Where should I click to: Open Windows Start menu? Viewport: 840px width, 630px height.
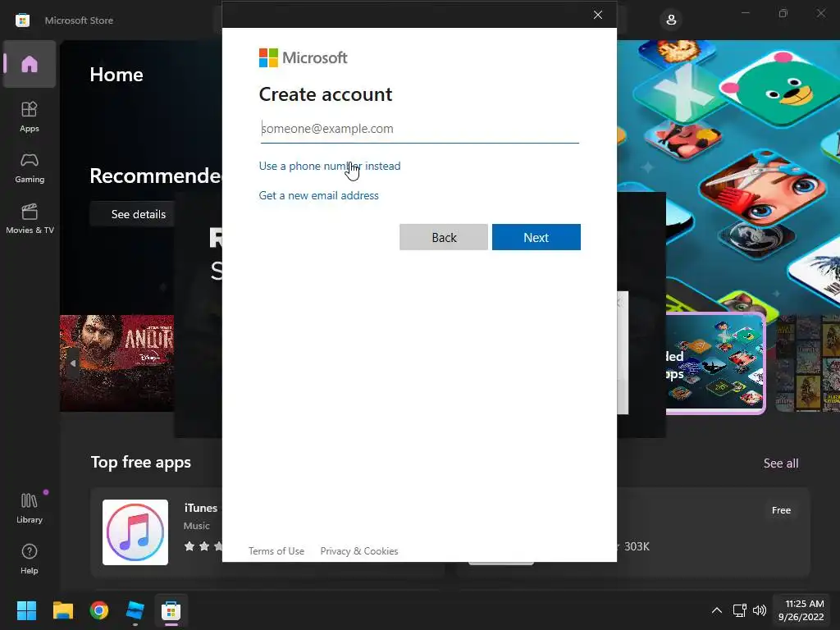point(26,610)
